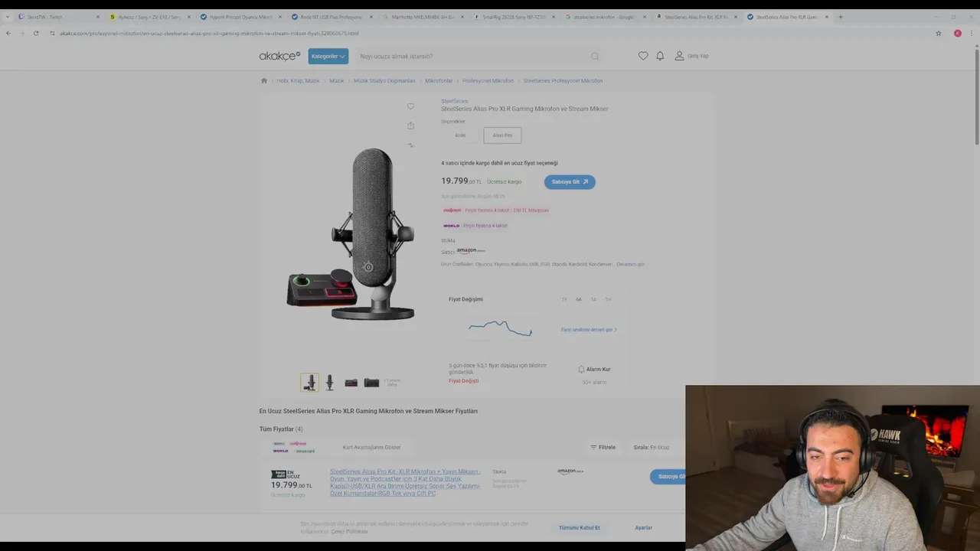Open the SteelSeries Alias Pro Kit listing link
980x551 pixels.
tap(406, 483)
